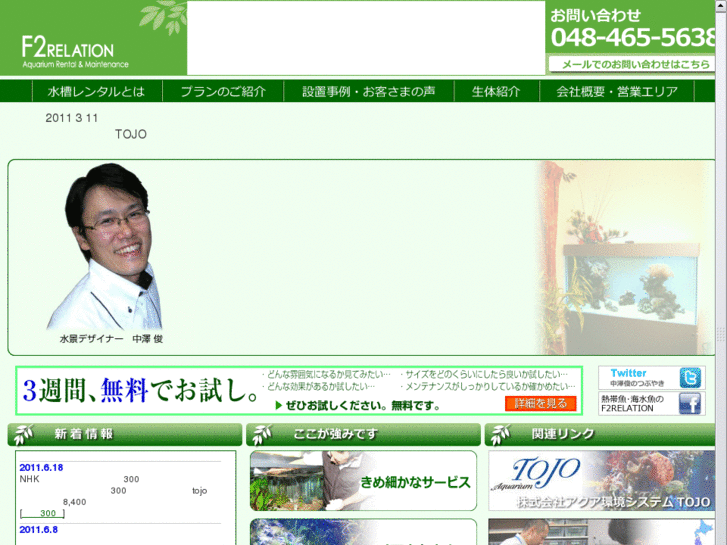This screenshot has height=545, width=727.
Task: Click the designer 中澤 俊 photo
Action: (105, 246)
